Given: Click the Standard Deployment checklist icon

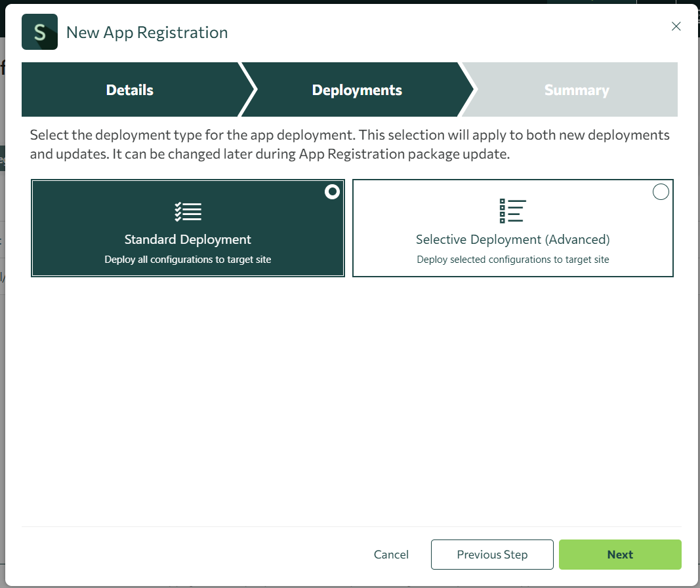Looking at the screenshot, I should click(188, 211).
